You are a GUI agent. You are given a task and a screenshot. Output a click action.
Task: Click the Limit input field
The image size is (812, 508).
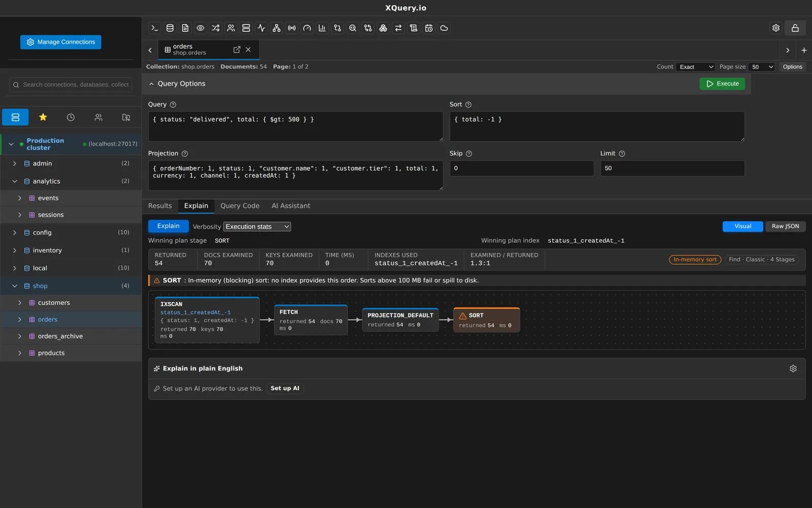[672, 169]
